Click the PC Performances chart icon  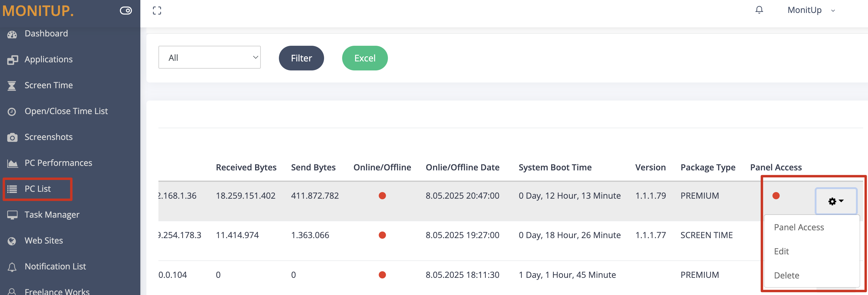(x=12, y=163)
